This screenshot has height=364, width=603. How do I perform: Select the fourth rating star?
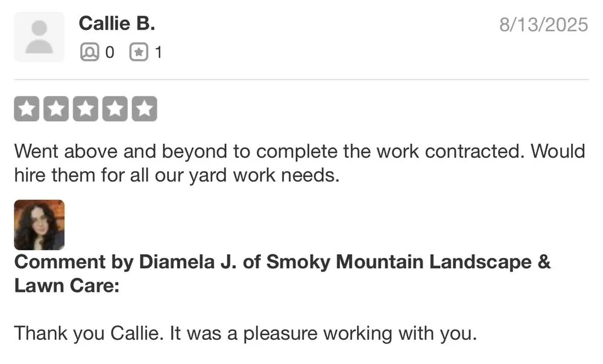tap(115, 108)
